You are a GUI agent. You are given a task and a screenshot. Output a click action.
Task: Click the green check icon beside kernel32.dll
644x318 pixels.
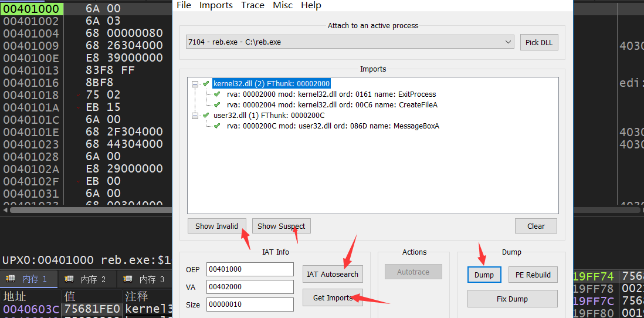(206, 83)
